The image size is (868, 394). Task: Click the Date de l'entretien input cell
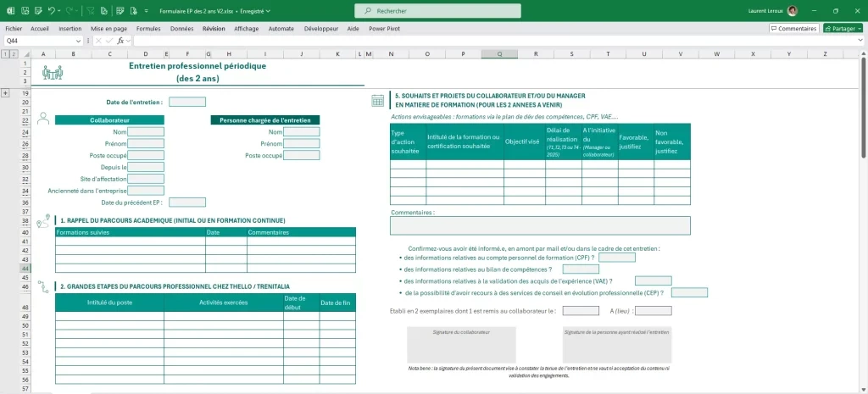(187, 102)
